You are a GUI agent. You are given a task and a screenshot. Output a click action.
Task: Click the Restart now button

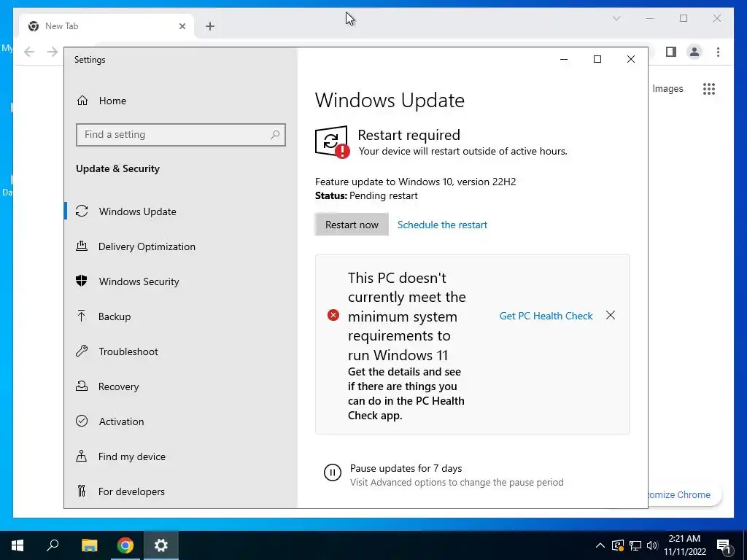click(352, 225)
